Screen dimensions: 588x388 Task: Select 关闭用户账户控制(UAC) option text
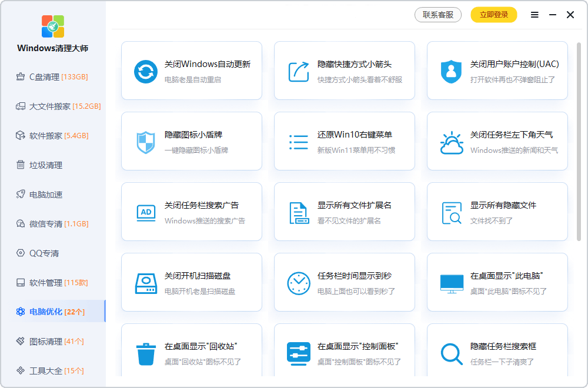(x=514, y=64)
